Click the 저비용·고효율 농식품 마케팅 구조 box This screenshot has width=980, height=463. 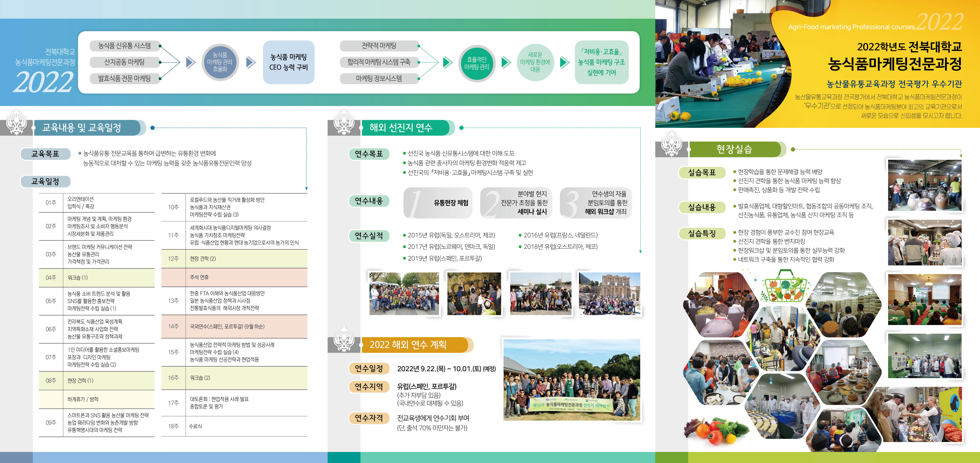click(601, 62)
